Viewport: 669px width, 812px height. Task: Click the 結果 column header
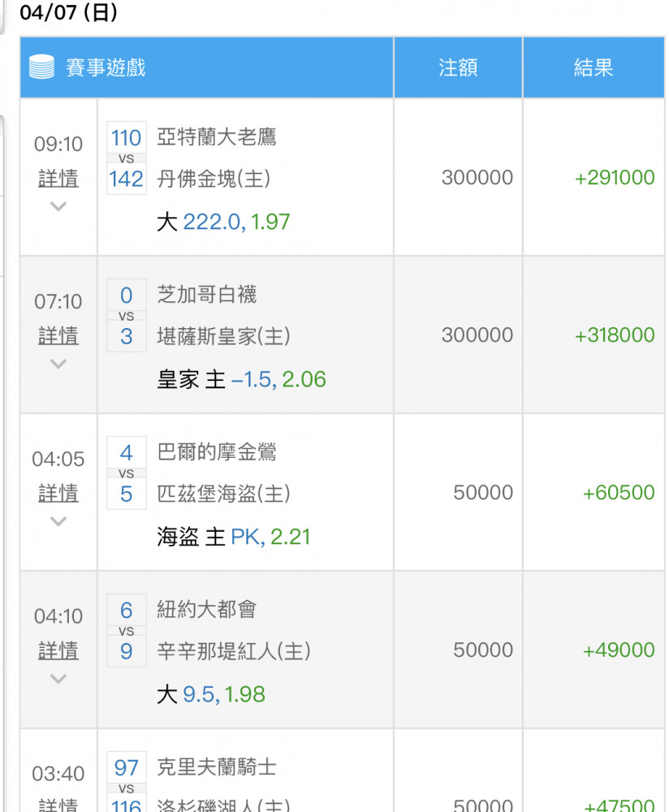593,67
